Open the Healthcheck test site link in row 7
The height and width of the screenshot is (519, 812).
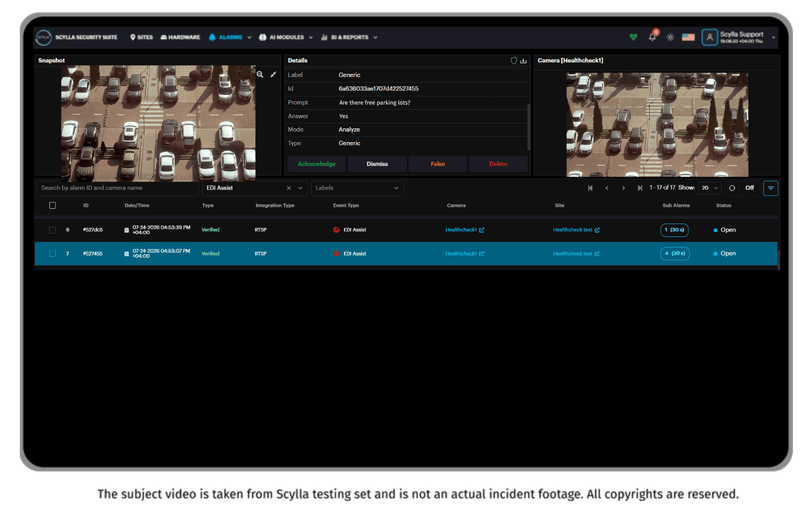point(576,254)
